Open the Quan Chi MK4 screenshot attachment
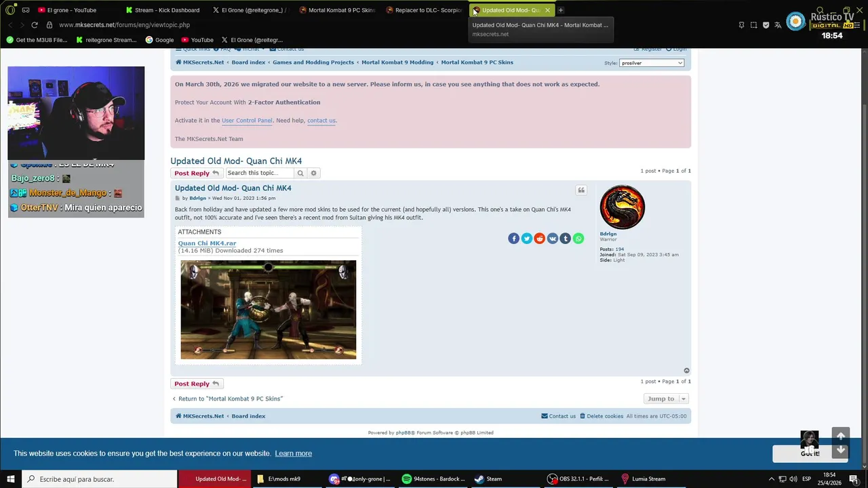Viewport: 868px width, 488px height. coord(268,310)
